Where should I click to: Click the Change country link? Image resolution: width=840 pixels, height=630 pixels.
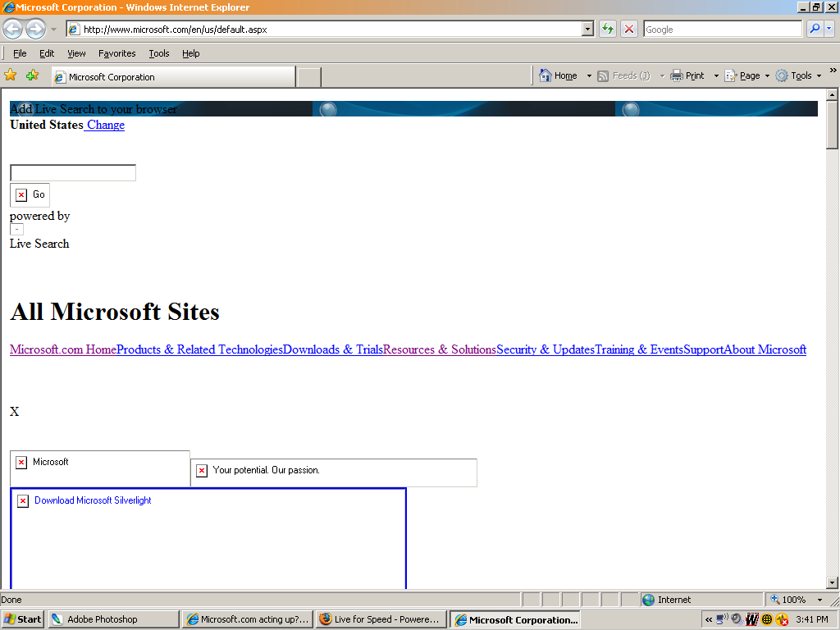[x=106, y=125]
